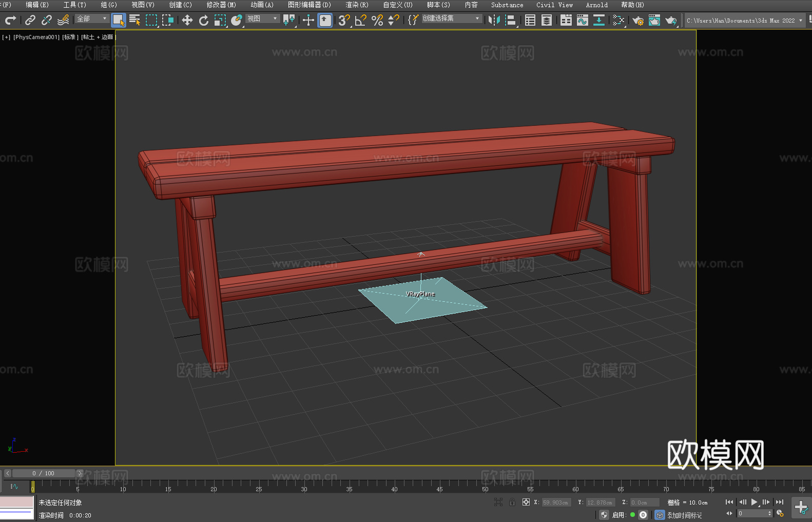
Task: Open Layer Explorer icon
Action: coord(547,20)
